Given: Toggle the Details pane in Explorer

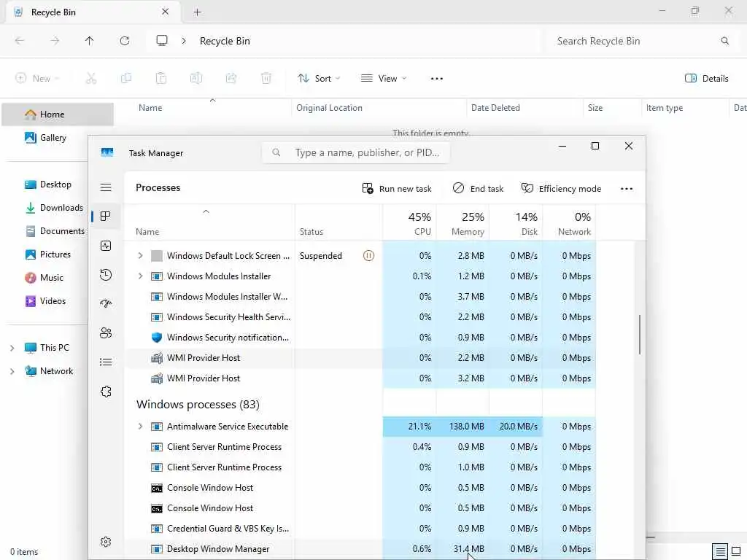Looking at the screenshot, I should (706, 79).
